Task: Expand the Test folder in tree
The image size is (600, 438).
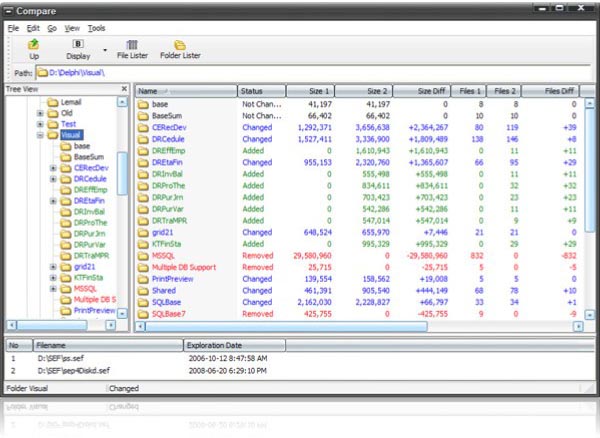Action: pos(40,123)
